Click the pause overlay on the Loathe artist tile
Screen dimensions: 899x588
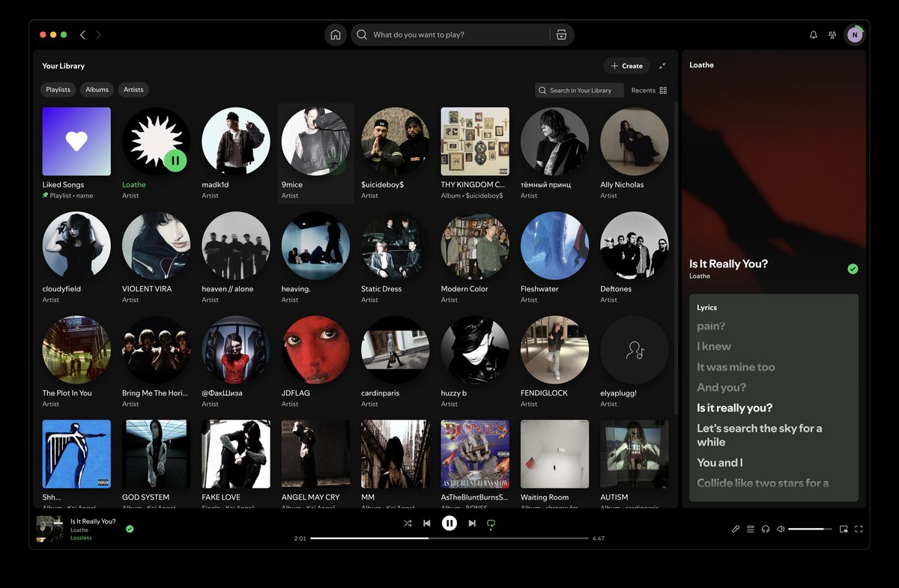point(175,160)
